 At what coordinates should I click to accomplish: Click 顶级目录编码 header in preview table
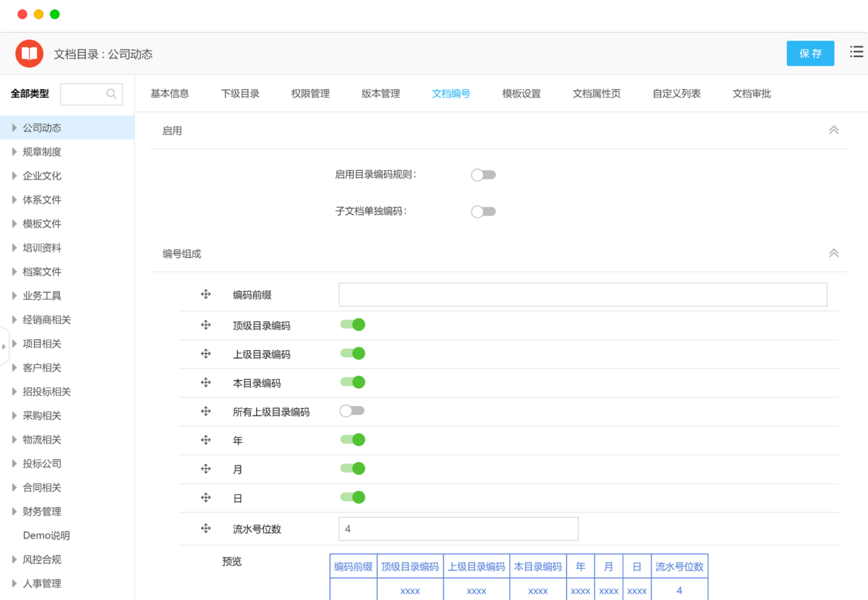click(x=410, y=567)
